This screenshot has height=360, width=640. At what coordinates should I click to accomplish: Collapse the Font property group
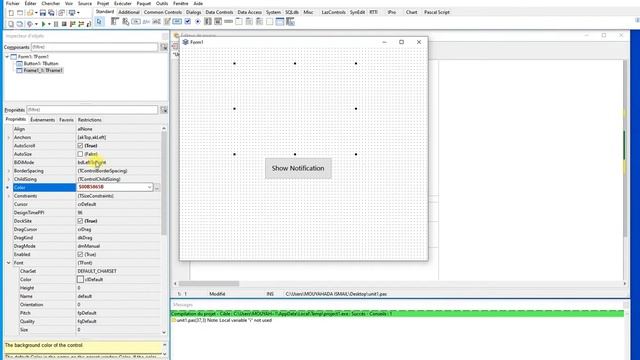click(x=9, y=263)
